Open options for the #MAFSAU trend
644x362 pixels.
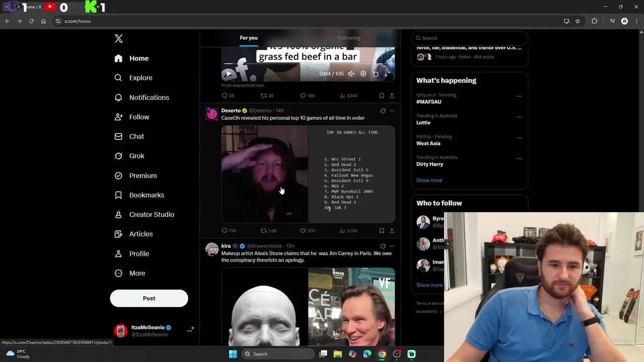pos(519,97)
